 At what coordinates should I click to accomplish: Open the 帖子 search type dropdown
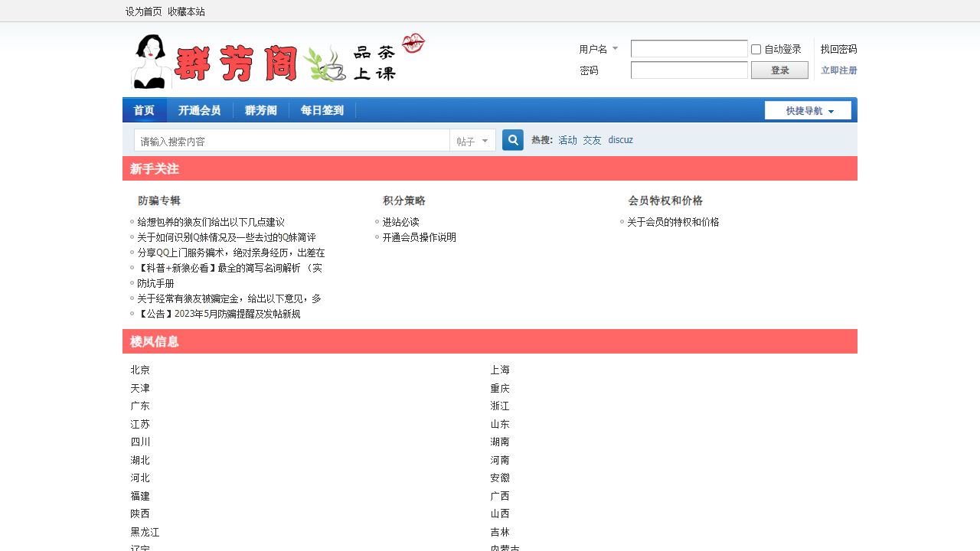pyautogui.click(x=472, y=141)
